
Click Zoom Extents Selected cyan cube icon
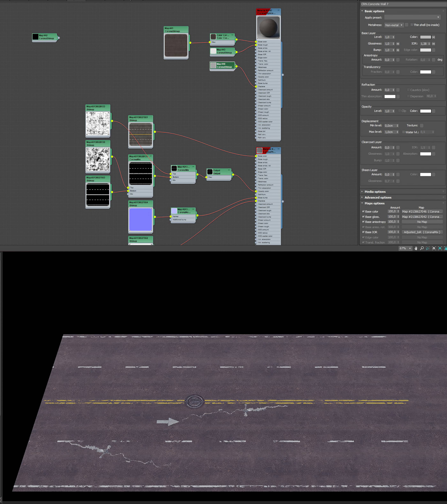tap(440, 248)
